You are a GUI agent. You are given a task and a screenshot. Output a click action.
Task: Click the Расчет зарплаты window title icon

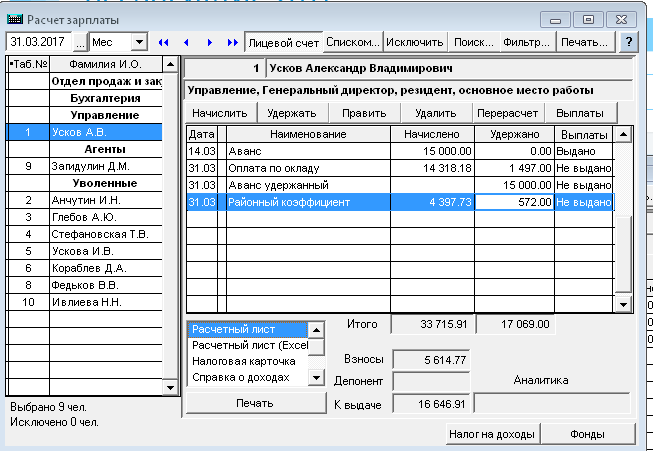(14, 19)
